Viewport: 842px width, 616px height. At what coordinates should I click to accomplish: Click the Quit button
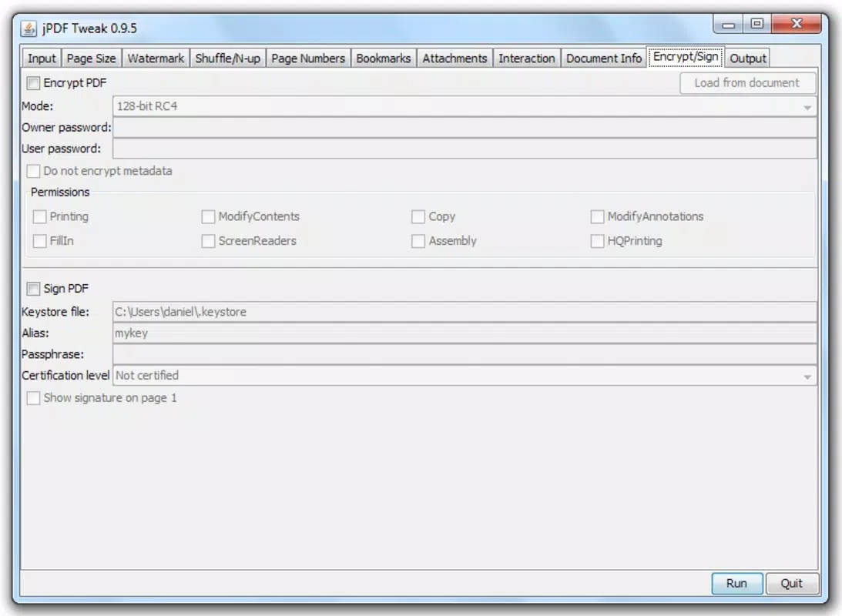pyautogui.click(x=791, y=583)
